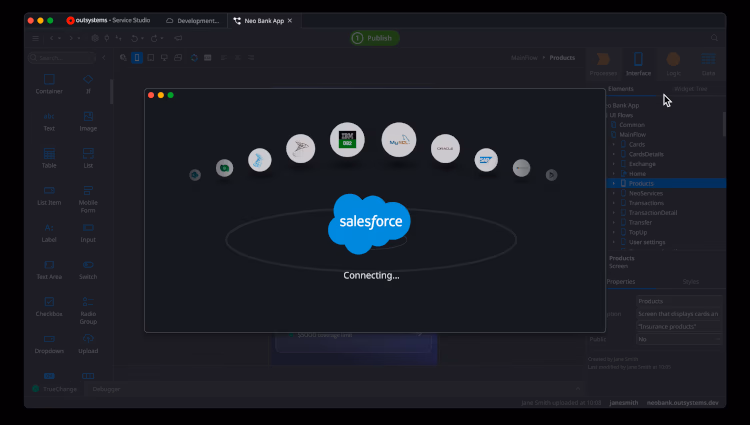The width and height of the screenshot is (750, 425).
Task: Switch to the Processes layer tab
Action: (x=603, y=64)
